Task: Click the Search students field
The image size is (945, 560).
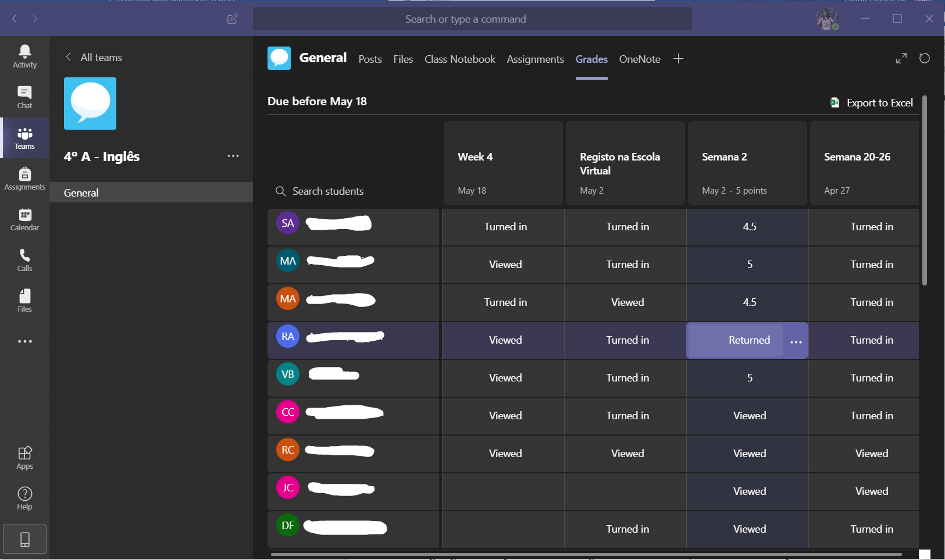Action: 328,191
